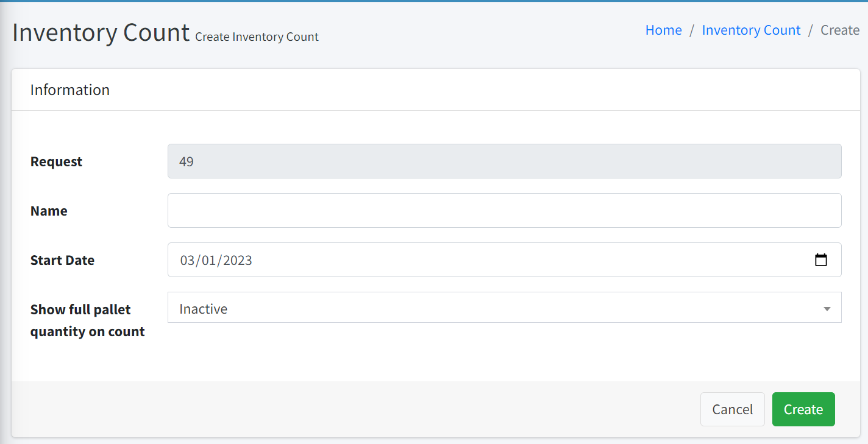868x444 pixels.
Task: Focus the Name input field
Action: coord(503,211)
